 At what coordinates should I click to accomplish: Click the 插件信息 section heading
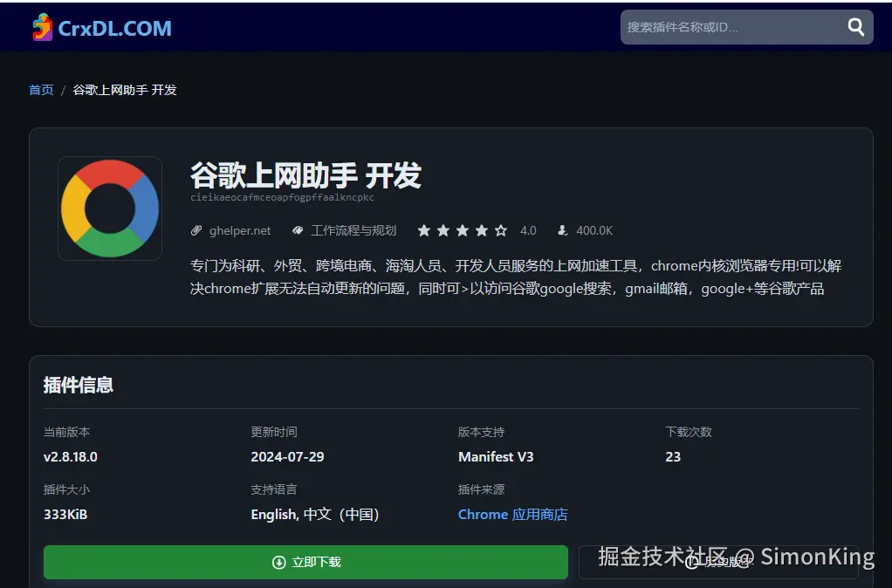coord(79,385)
